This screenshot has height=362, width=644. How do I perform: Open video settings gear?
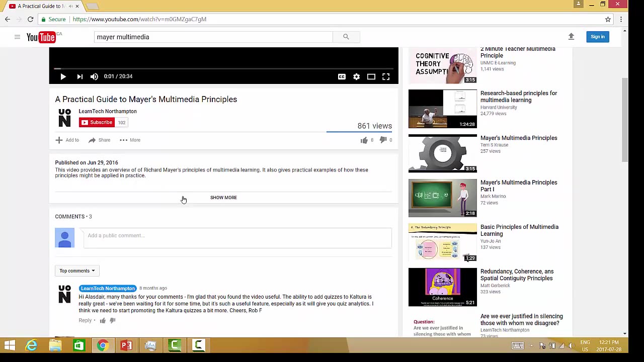[x=356, y=76]
